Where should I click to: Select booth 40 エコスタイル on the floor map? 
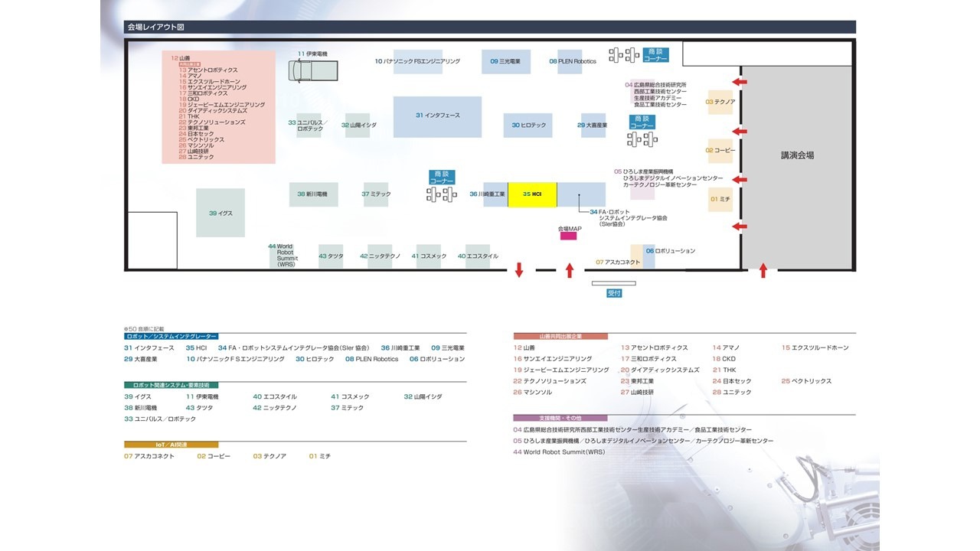(x=478, y=256)
